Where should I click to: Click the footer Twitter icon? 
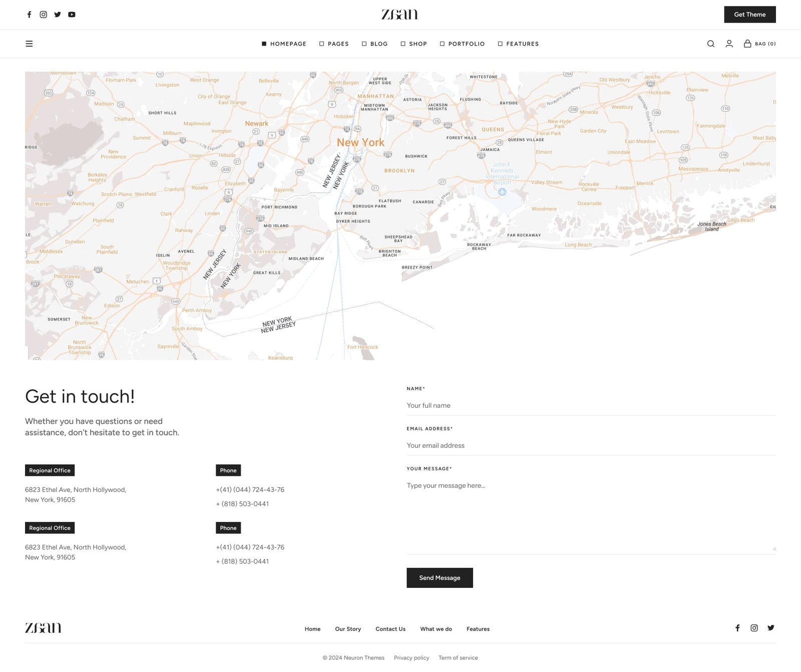(770, 628)
